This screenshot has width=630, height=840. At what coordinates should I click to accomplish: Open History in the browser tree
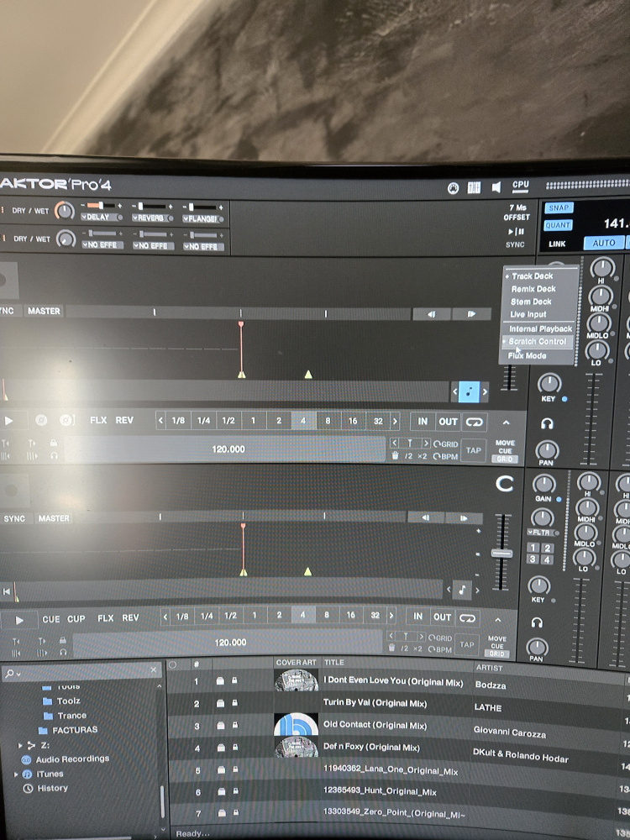point(52,788)
